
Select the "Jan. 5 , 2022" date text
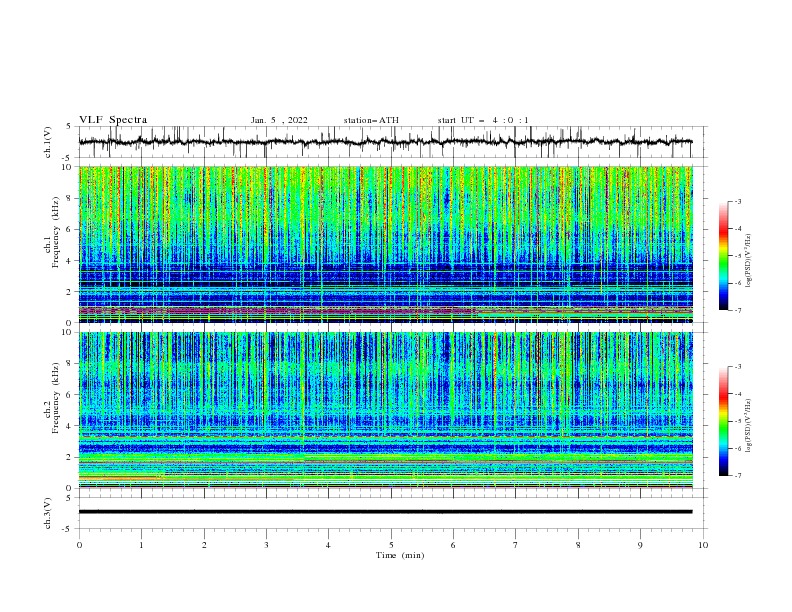tap(279, 120)
